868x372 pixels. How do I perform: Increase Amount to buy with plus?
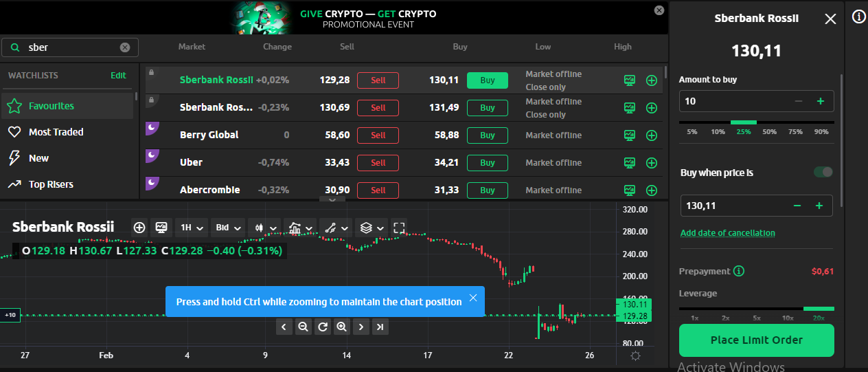point(820,101)
